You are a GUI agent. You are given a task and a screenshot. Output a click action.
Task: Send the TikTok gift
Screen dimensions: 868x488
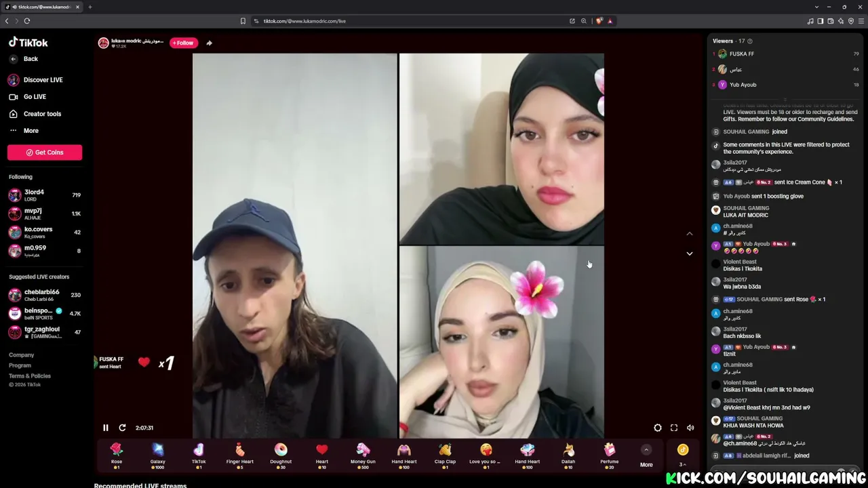tap(199, 455)
